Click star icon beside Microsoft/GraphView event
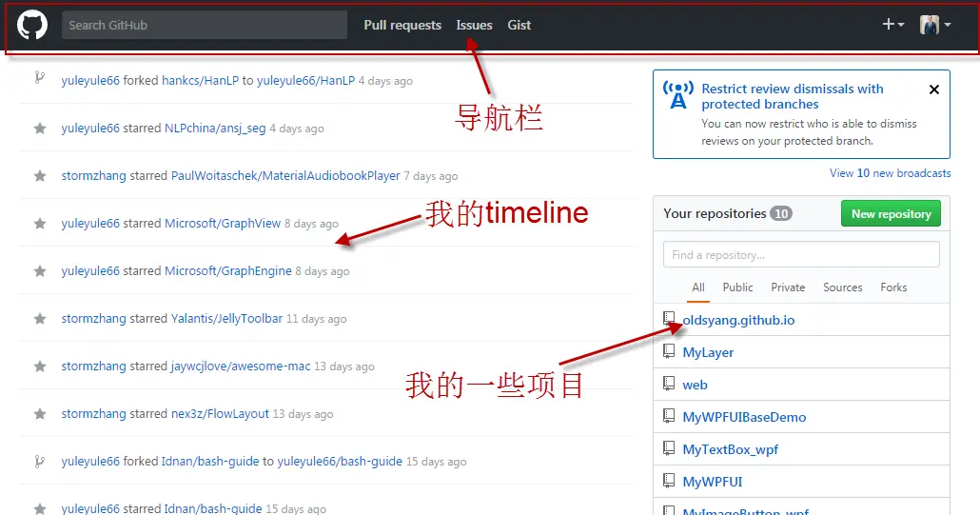The image size is (980, 515). point(40,223)
